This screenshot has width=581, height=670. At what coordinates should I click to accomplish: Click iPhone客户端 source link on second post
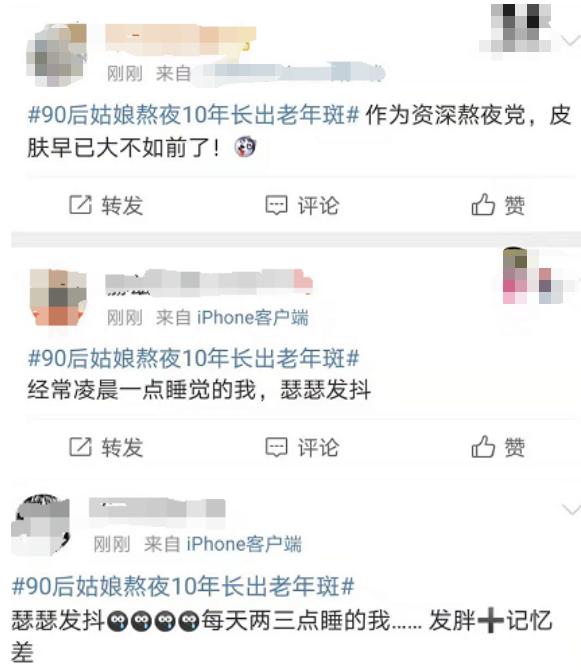point(252,317)
